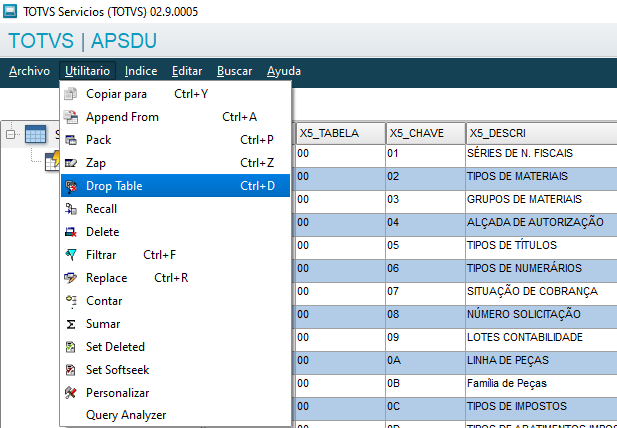
Task: Click the Recall menu icon
Action: pyautogui.click(x=71, y=209)
